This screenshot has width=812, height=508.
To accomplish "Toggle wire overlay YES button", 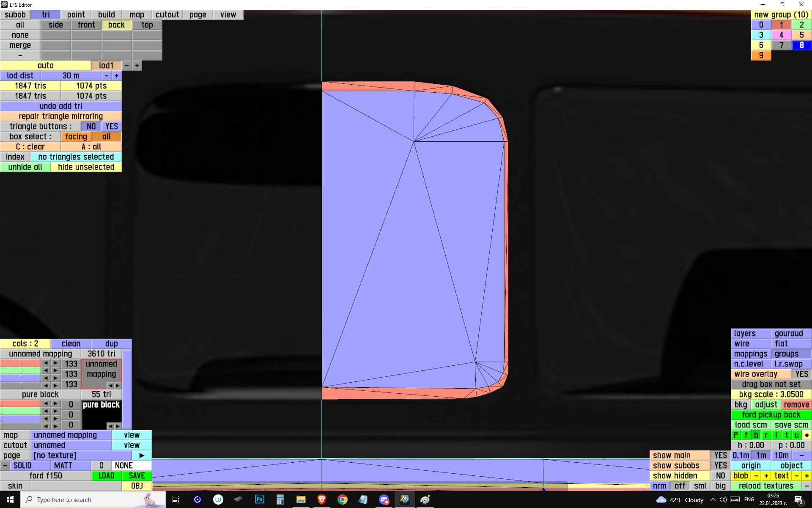I will pyautogui.click(x=801, y=374).
